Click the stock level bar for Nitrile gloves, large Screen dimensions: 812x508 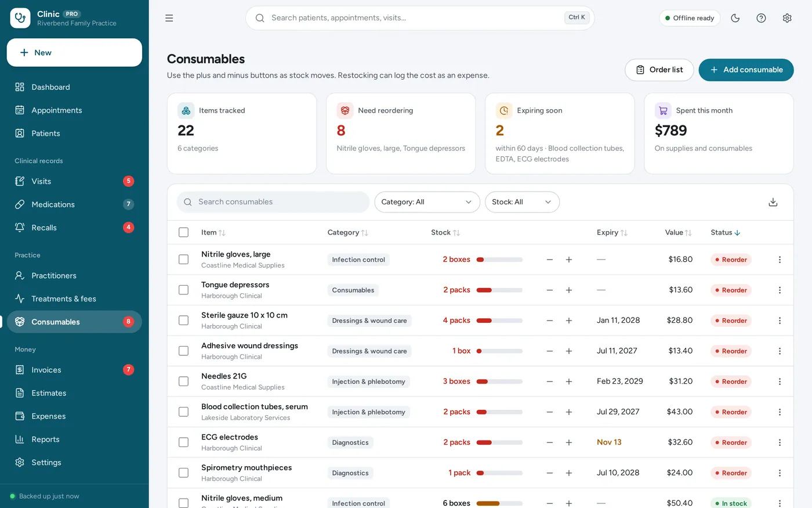tap(499, 260)
